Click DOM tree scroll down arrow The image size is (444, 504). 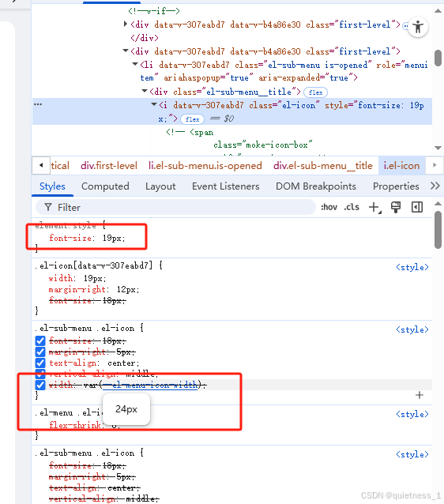[x=438, y=148]
